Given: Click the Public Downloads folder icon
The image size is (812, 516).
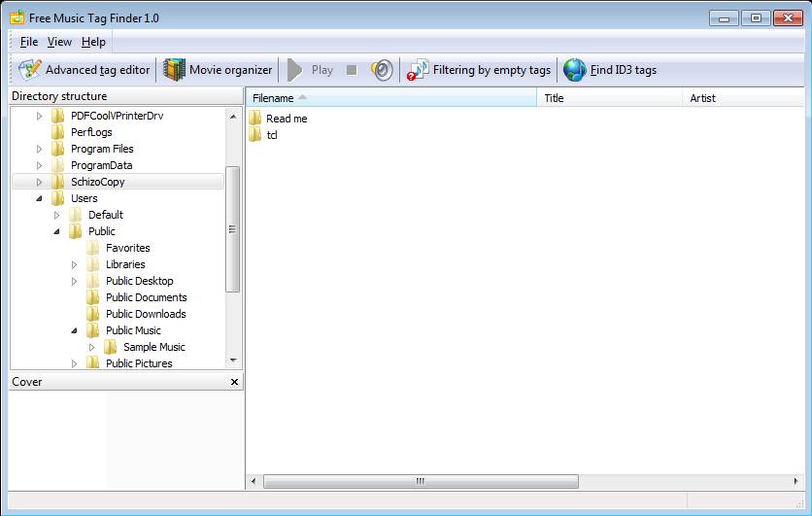Looking at the screenshot, I should (x=93, y=314).
